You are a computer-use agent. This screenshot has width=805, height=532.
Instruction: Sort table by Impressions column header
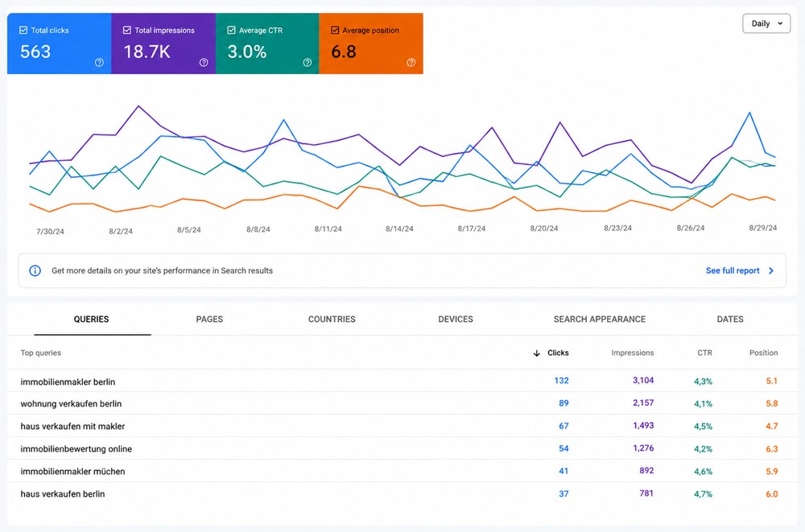pos(633,353)
